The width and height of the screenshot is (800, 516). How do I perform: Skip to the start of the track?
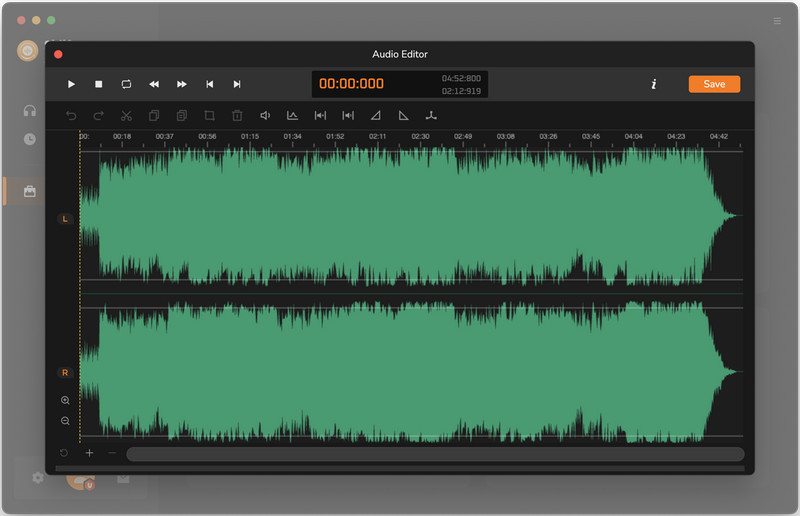[209, 84]
